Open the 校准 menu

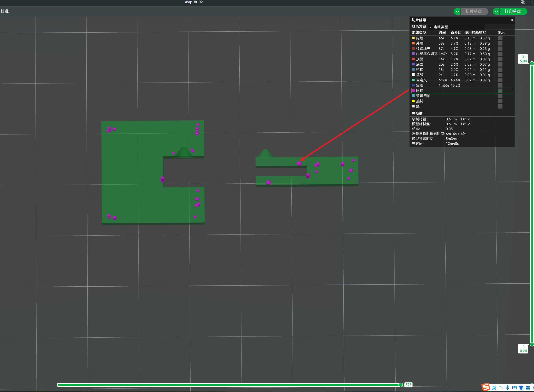pos(5,11)
